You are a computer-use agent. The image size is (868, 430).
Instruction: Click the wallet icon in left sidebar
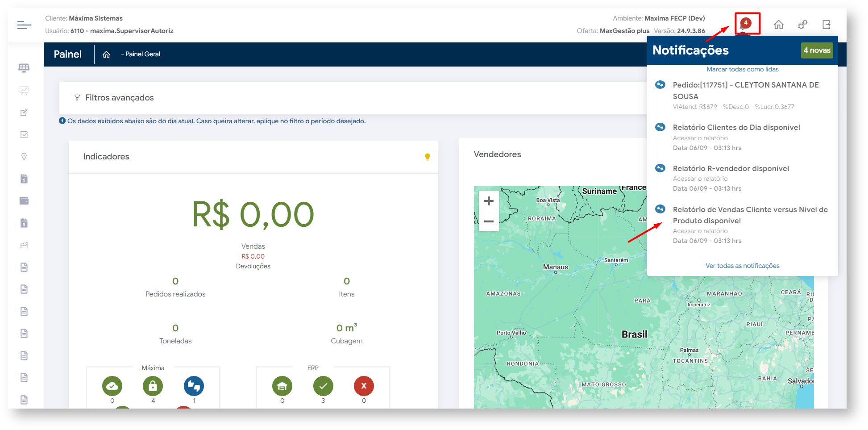(x=24, y=201)
